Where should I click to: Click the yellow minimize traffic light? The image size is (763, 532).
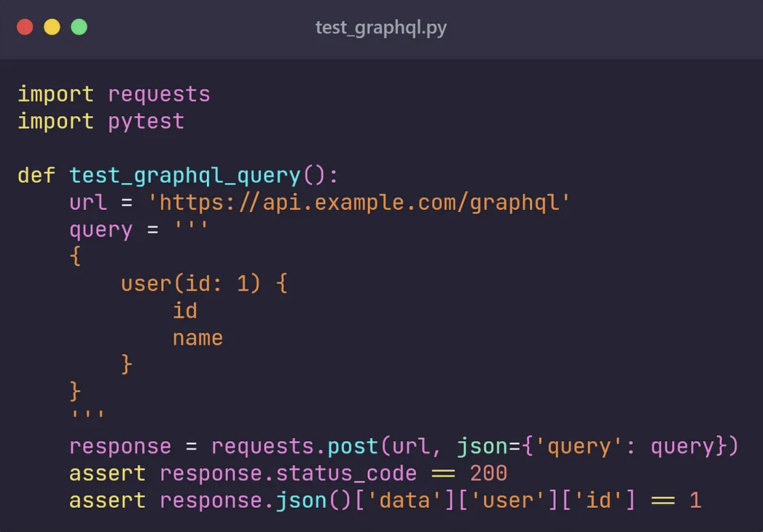(x=52, y=25)
